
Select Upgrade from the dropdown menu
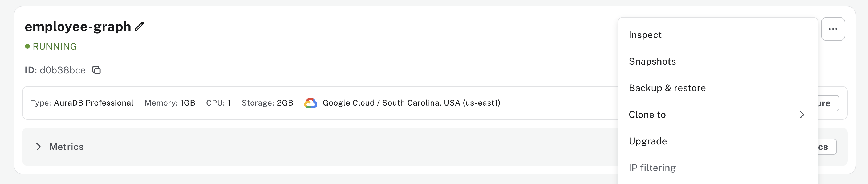click(x=648, y=141)
